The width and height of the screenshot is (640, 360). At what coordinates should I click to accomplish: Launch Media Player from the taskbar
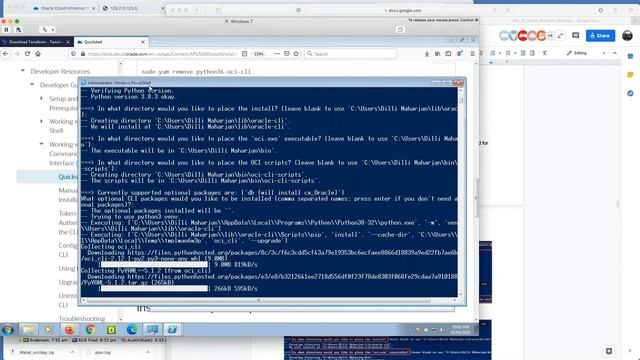48,329
